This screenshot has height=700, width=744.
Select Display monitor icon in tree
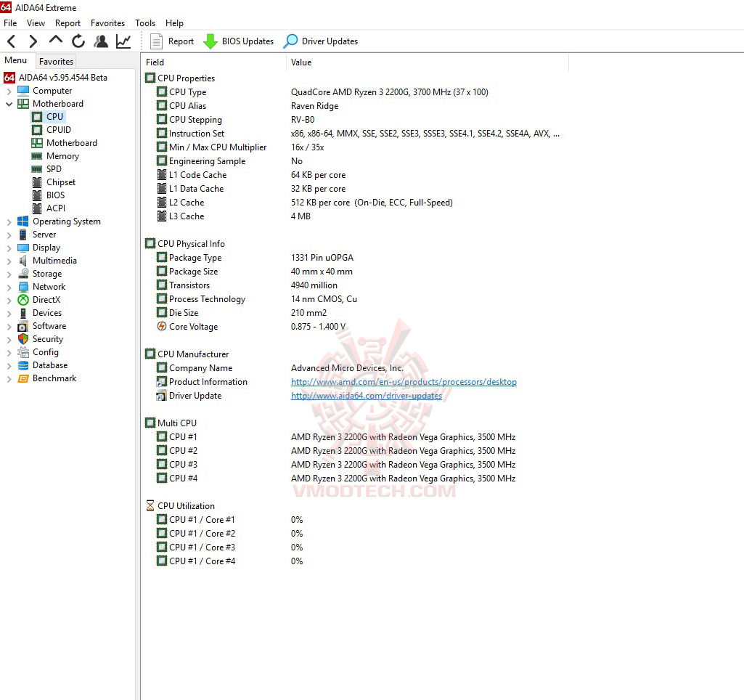(23, 248)
